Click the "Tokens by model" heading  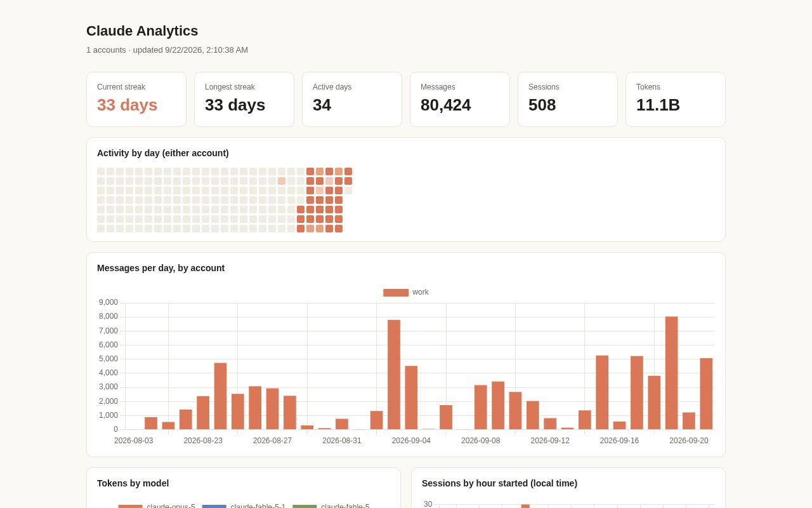133,483
